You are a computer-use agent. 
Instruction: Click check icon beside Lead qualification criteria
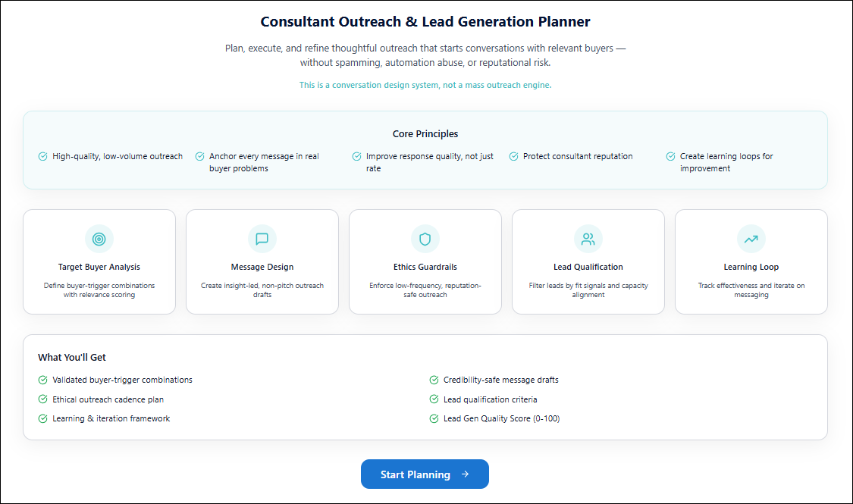[x=434, y=399]
